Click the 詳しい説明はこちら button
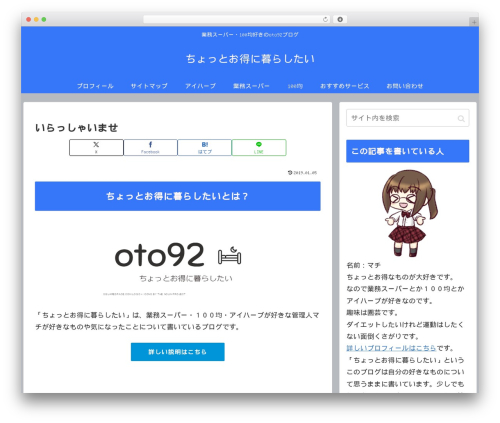The image size is (500, 423). (x=178, y=352)
